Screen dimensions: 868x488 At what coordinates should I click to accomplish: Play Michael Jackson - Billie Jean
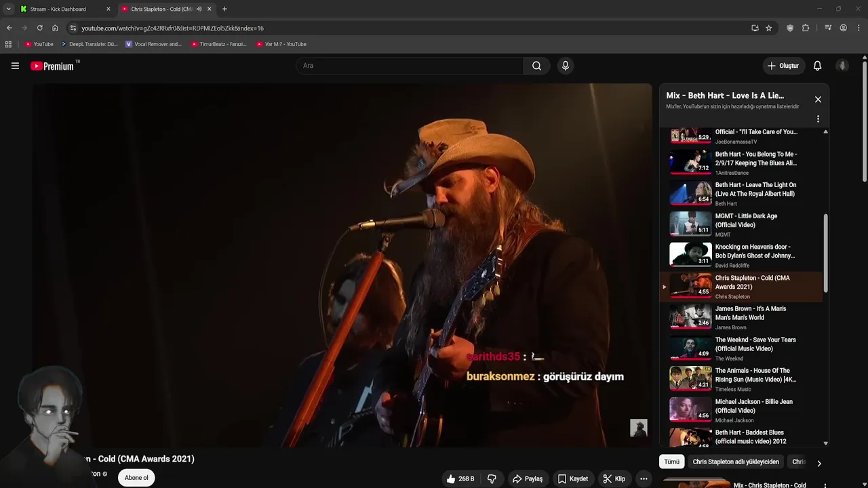click(x=743, y=410)
